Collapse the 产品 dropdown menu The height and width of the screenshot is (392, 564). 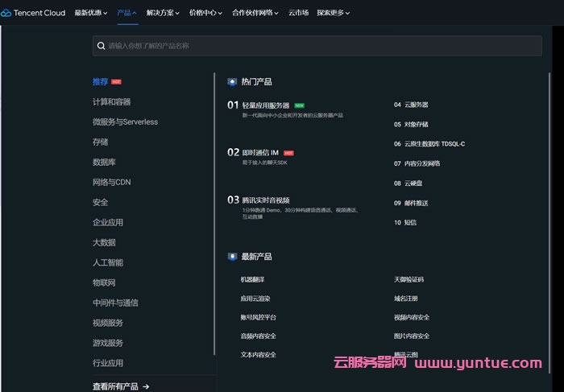pos(126,13)
